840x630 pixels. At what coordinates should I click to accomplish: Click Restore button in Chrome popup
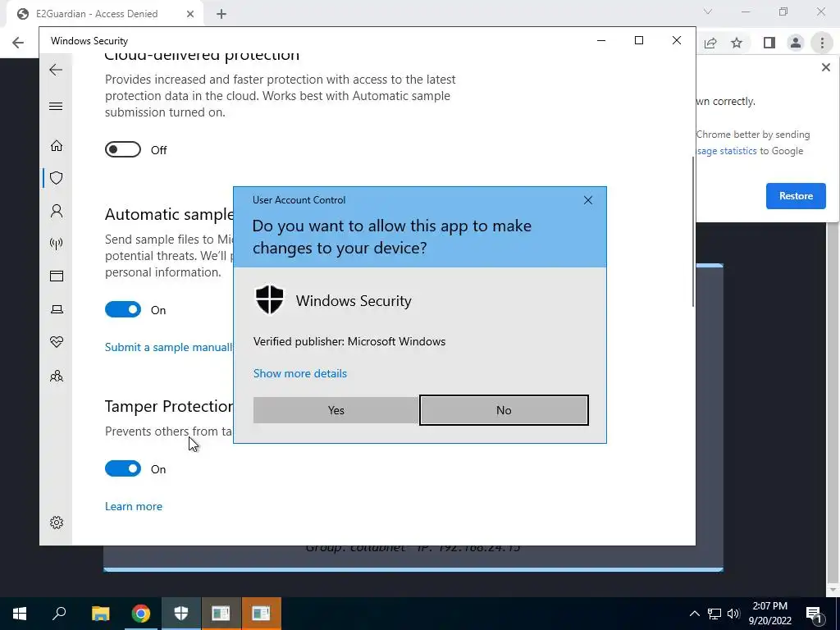pos(796,196)
